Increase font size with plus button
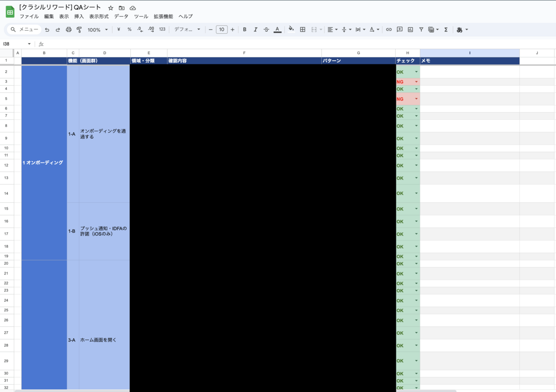This screenshot has height=392, width=556. [233, 30]
